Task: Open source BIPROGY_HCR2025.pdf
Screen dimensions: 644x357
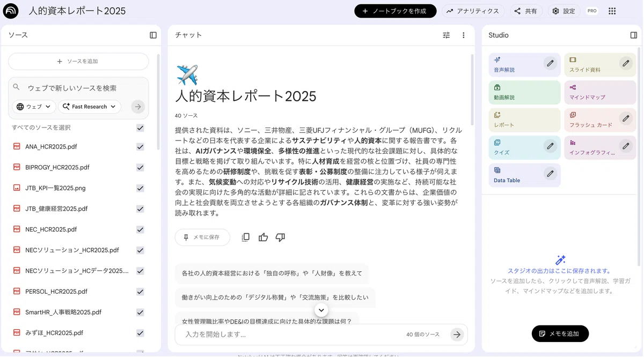Action: coord(57,167)
